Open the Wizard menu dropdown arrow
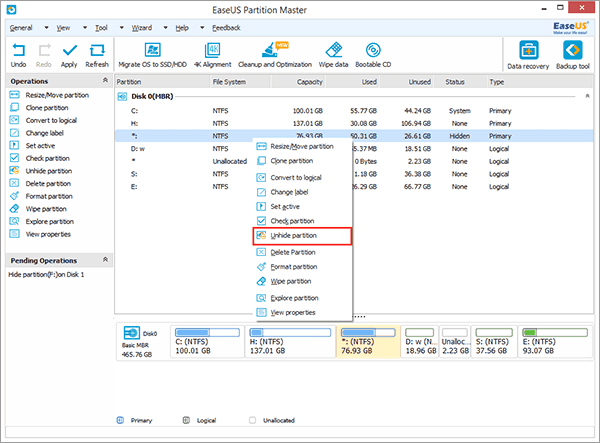The height and width of the screenshot is (443, 600). [165, 28]
